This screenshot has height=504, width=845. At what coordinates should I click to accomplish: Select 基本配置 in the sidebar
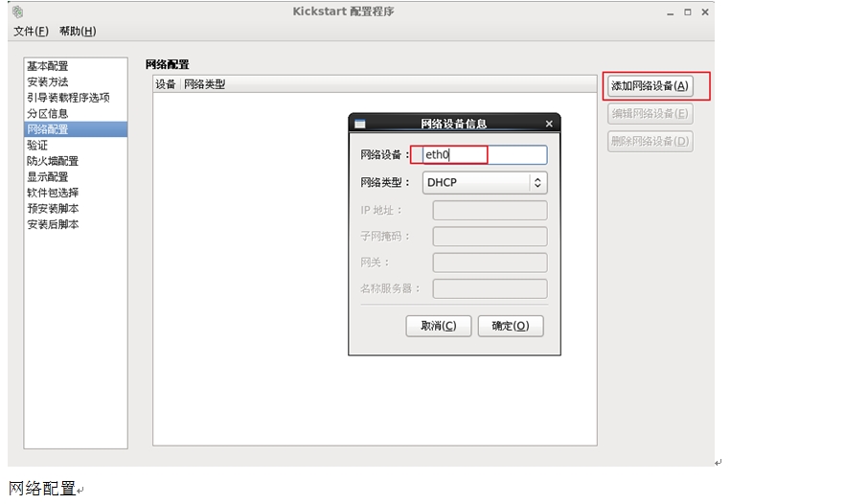[x=76, y=66]
